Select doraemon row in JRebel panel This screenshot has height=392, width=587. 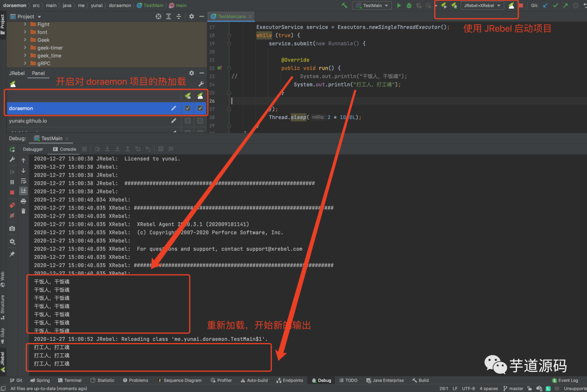tap(107, 108)
